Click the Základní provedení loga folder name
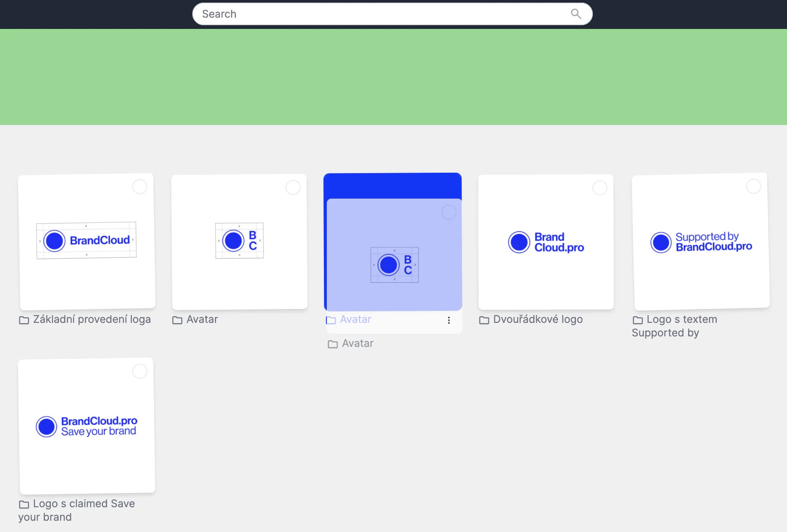The height and width of the screenshot is (532, 787). pyautogui.click(x=92, y=320)
